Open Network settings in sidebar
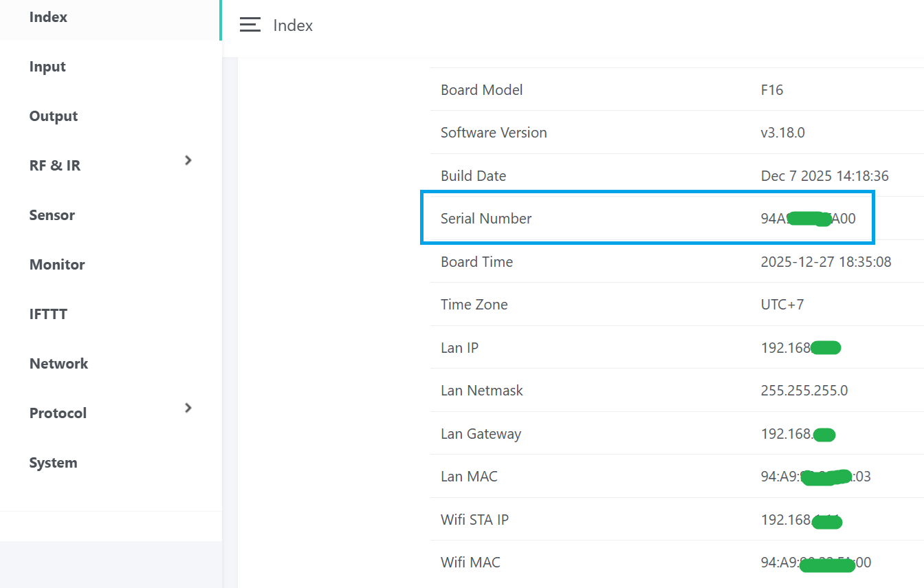Screen dimensions: 924x588 (x=58, y=364)
